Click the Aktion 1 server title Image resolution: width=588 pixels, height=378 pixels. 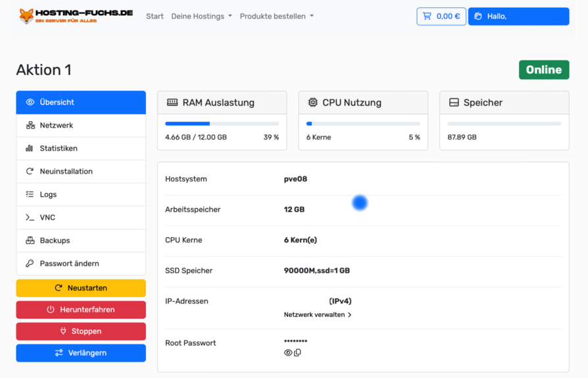tap(44, 70)
